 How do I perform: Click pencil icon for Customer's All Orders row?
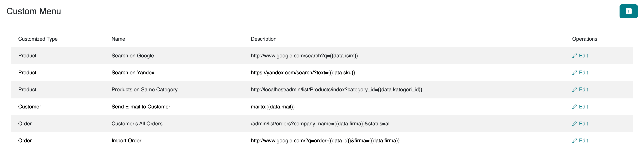point(575,124)
